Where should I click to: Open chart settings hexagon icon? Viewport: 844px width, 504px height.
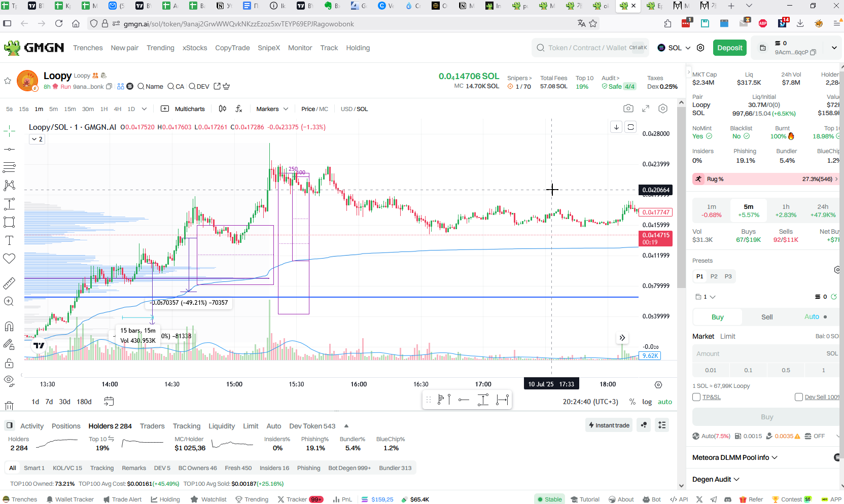tap(663, 109)
